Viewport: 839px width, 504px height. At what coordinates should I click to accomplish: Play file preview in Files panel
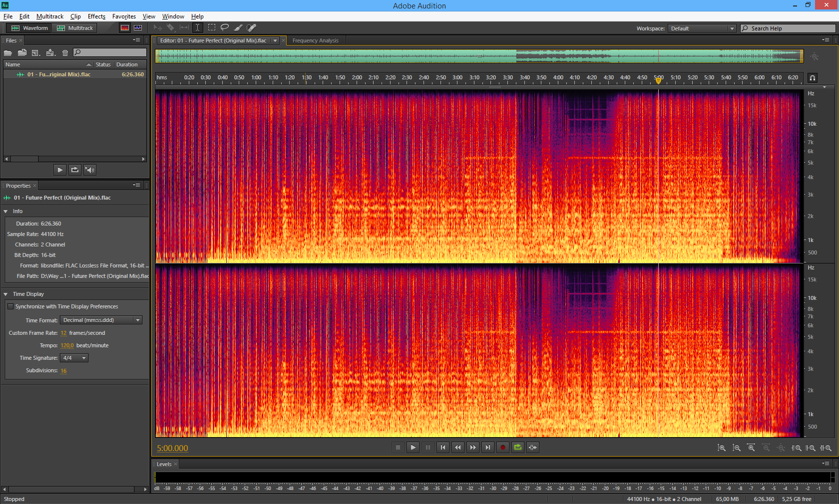60,170
